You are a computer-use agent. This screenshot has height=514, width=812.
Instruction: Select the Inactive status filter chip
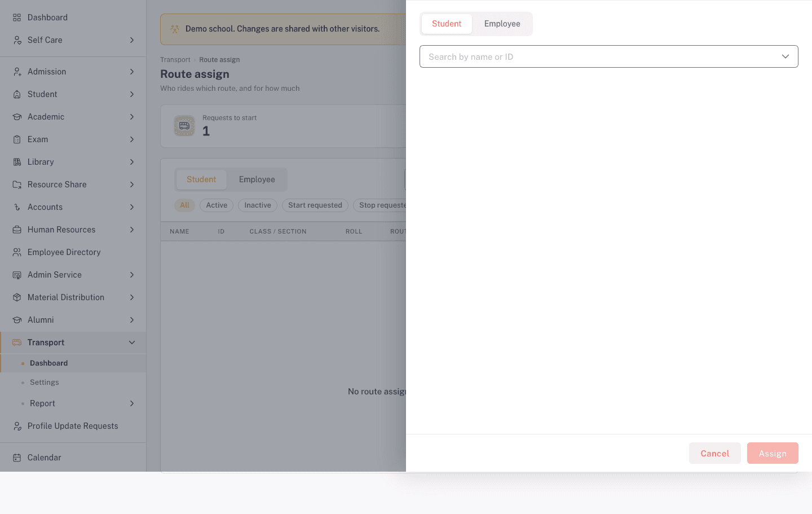coord(258,205)
